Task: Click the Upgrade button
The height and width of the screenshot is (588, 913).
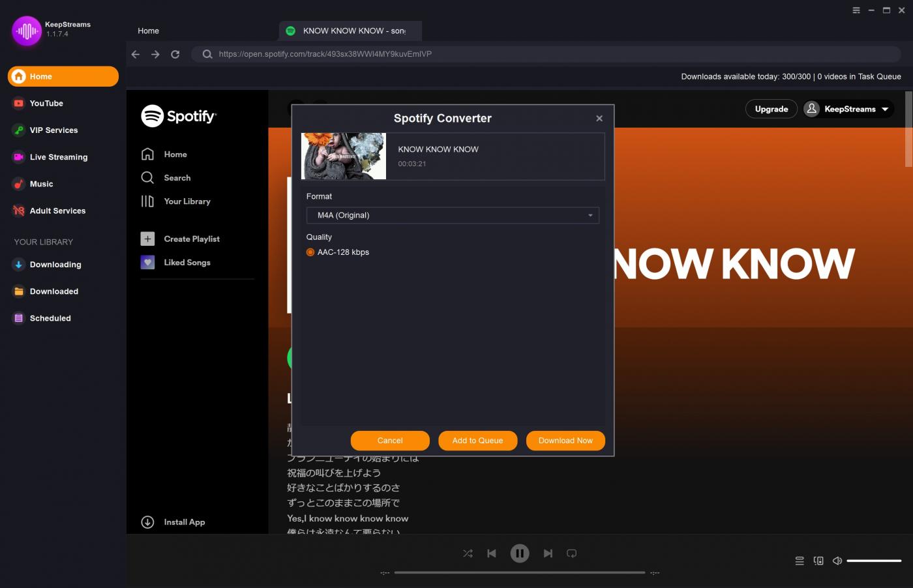Action: click(771, 109)
